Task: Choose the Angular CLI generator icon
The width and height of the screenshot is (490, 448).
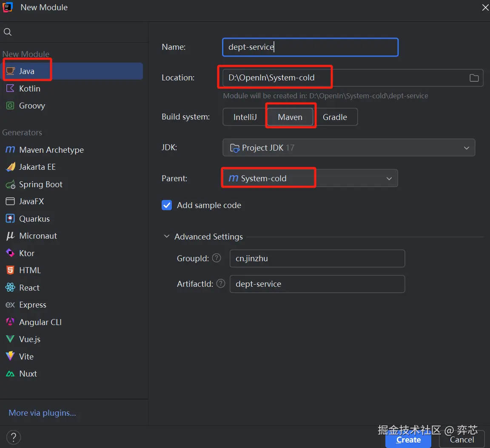Action: [10, 322]
